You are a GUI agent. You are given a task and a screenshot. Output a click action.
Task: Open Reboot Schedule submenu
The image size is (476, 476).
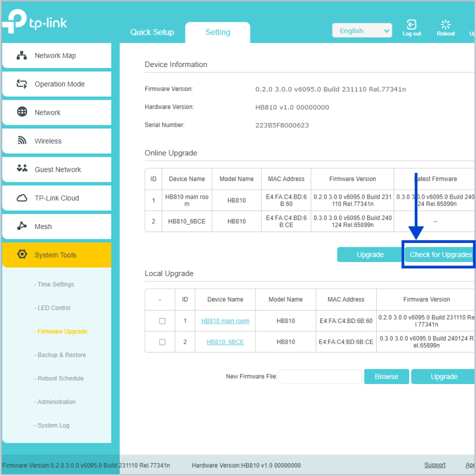[59, 378]
